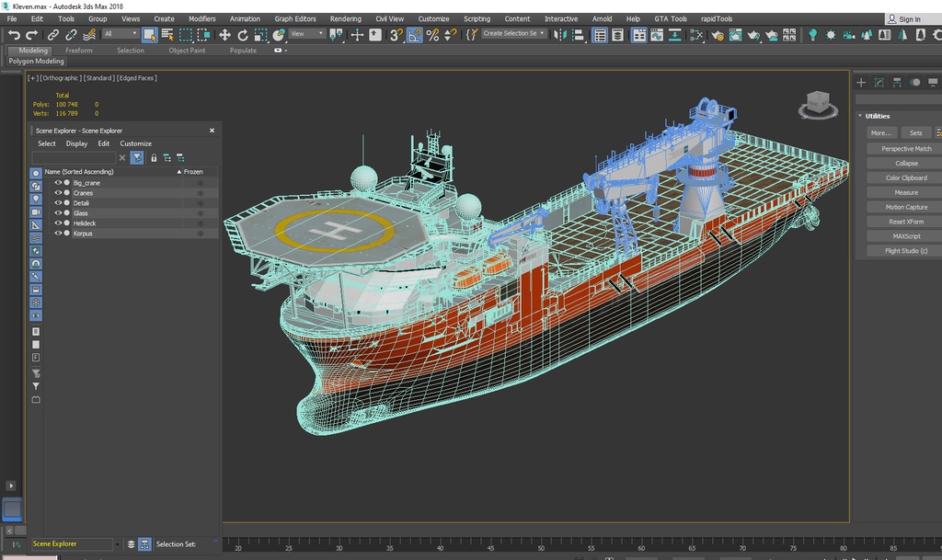942x560 pixels.
Task: Toggle frozen state for Korpus layer
Action: pos(200,234)
